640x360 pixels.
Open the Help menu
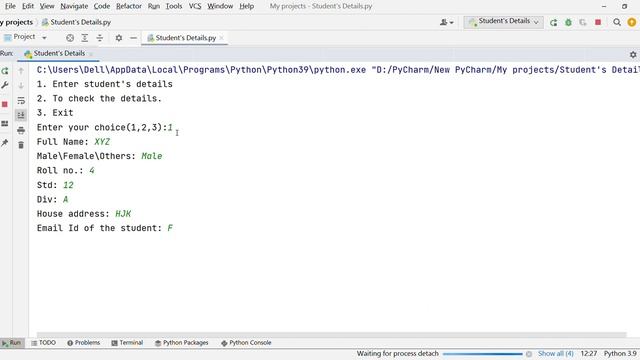[246, 6]
